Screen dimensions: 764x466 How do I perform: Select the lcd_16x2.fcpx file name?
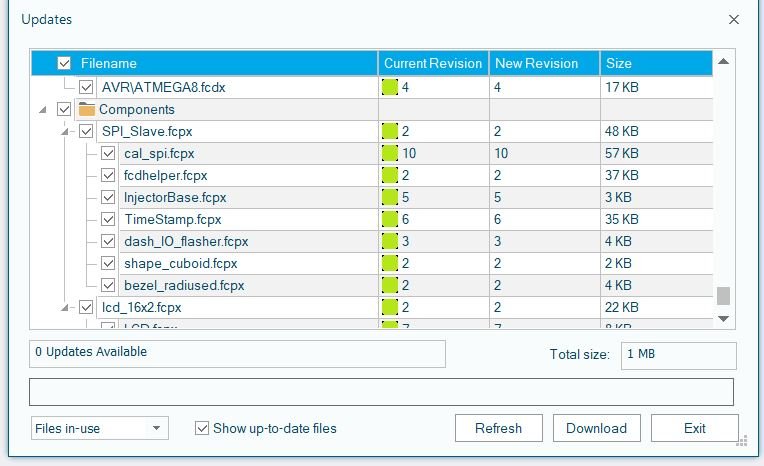pyautogui.click(x=141, y=307)
